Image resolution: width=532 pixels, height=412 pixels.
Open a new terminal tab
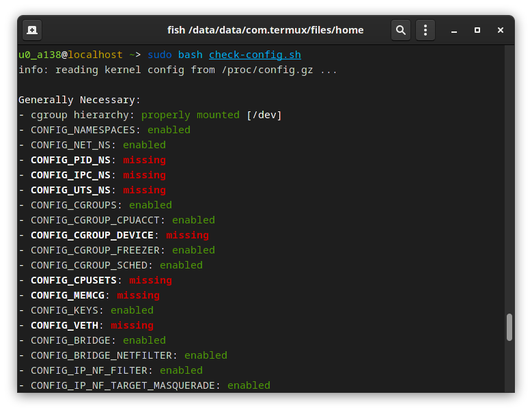(x=32, y=30)
